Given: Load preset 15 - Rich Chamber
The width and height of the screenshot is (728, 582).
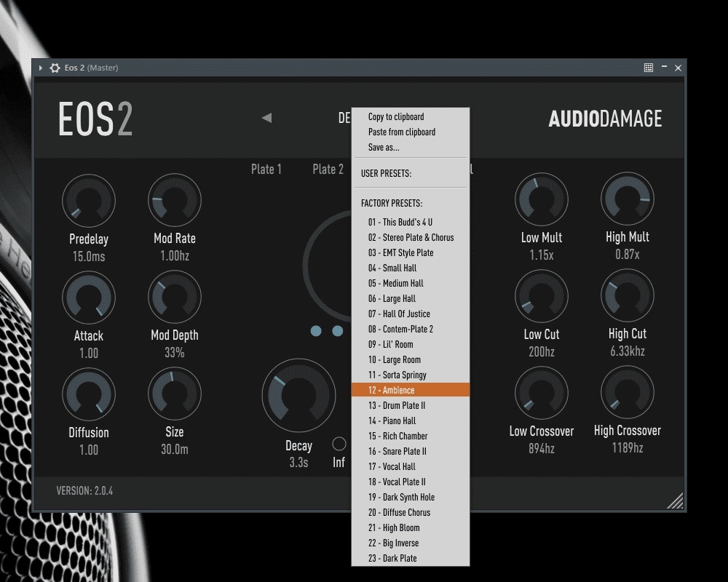Looking at the screenshot, I should 411,436.
